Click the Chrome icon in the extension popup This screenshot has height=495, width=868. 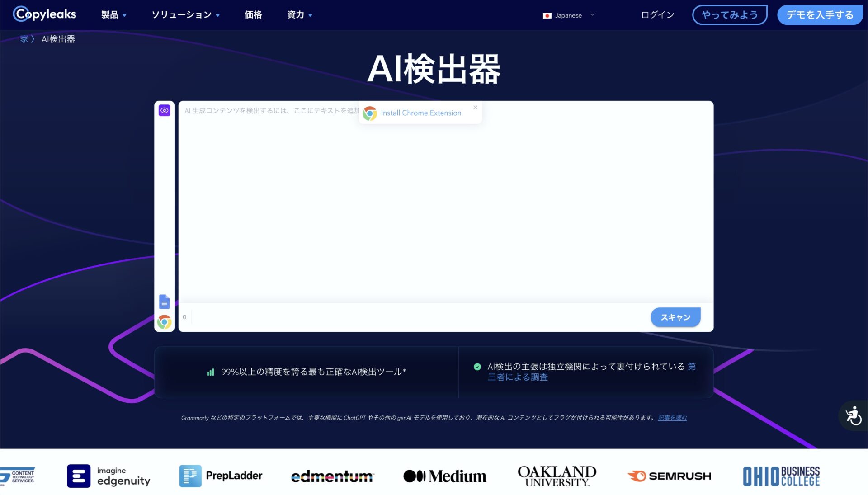point(370,113)
